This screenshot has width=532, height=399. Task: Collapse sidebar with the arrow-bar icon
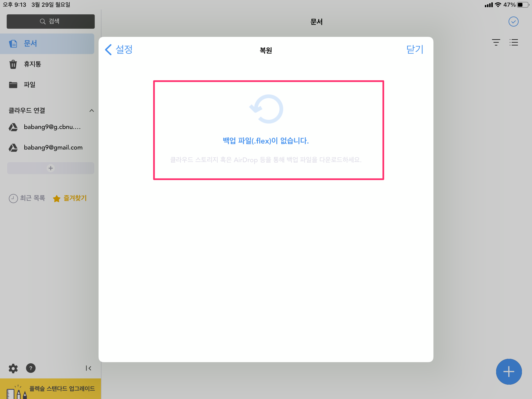click(88, 368)
